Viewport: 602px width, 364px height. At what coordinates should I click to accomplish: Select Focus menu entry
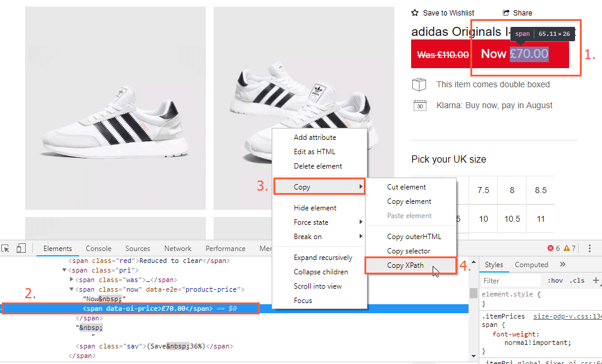tap(320, 301)
